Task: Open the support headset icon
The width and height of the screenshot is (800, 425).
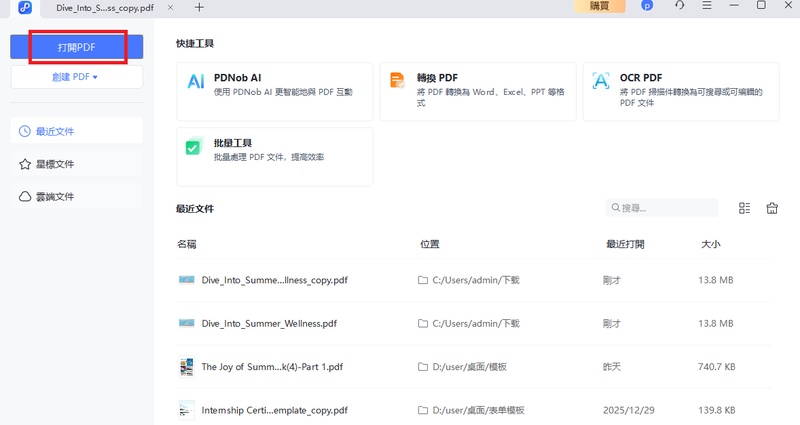Action: tap(680, 6)
